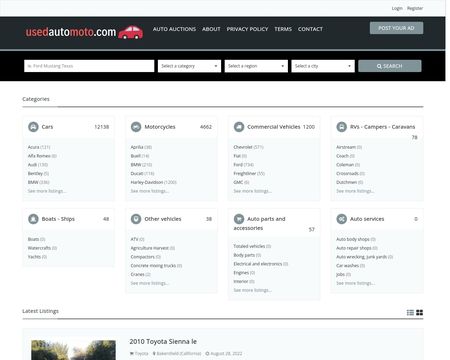See more listings under Cars
The image size is (450, 360).
[47, 191]
